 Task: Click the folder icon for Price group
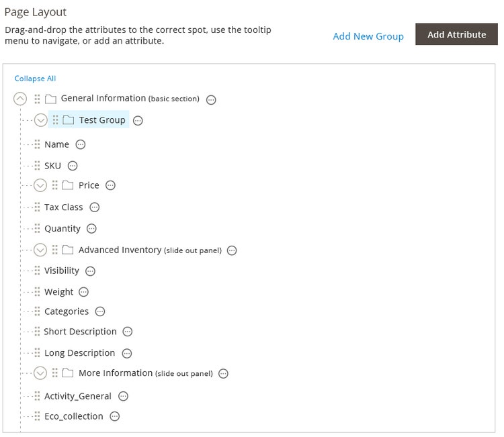[x=67, y=185]
